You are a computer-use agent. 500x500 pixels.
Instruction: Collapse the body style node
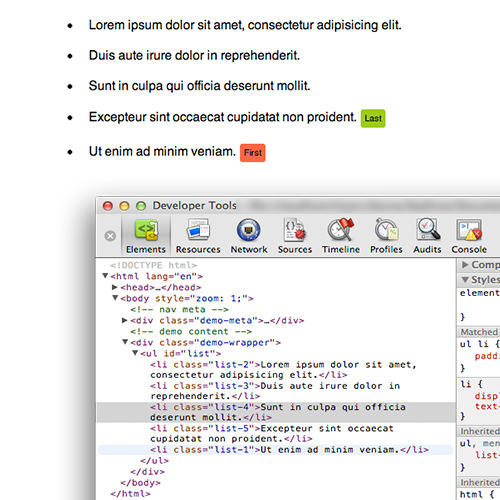115,298
